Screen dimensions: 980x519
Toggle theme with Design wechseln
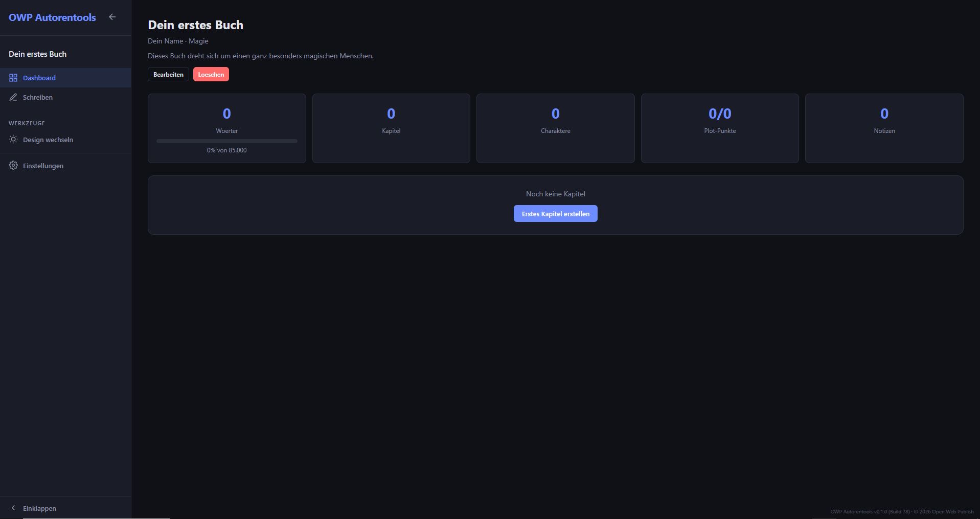48,140
